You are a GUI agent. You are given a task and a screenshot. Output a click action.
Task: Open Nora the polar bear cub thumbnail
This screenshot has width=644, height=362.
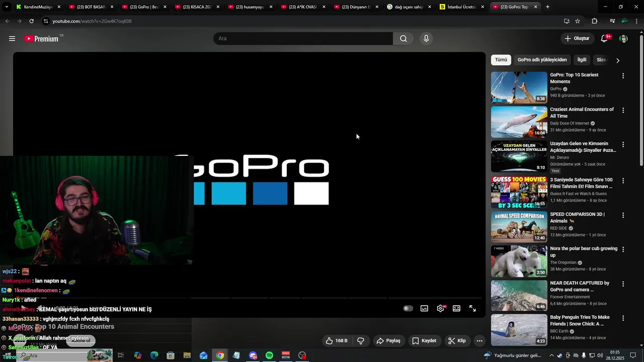519,261
